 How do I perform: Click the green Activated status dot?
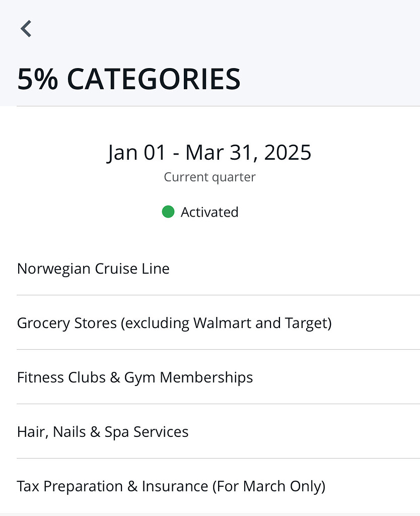click(168, 212)
